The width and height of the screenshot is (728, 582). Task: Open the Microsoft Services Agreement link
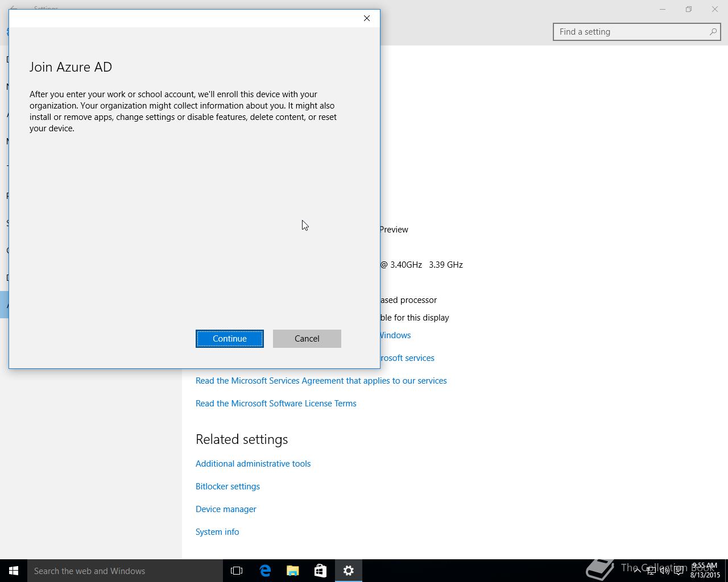click(321, 381)
